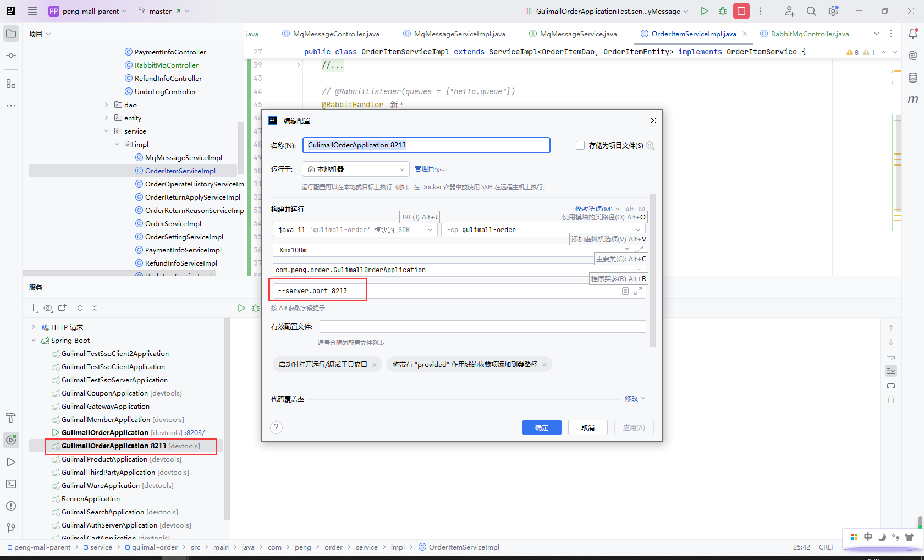Select GulimallGatewayApplication in services list

coord(106,407)
